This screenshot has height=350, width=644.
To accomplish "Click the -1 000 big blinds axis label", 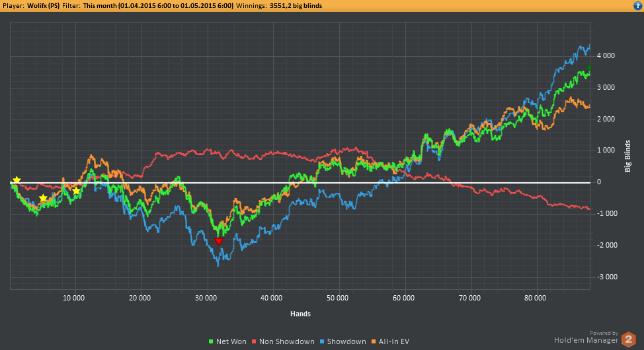I will point(607,214).
